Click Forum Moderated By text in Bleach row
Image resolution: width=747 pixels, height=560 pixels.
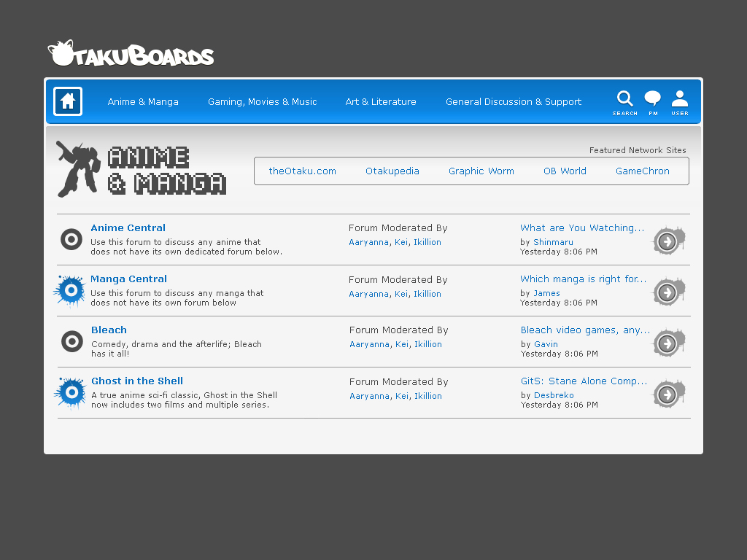point(399,330)
